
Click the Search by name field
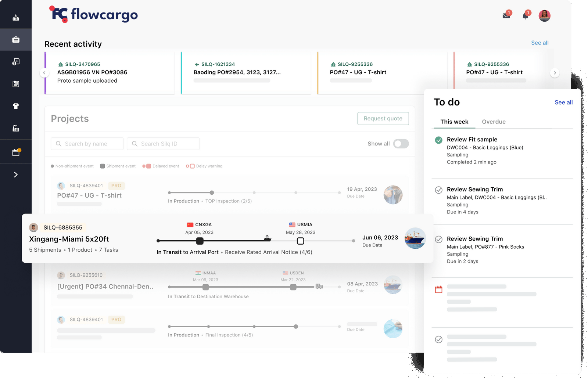pyautogui.click(x=87, y=144)
